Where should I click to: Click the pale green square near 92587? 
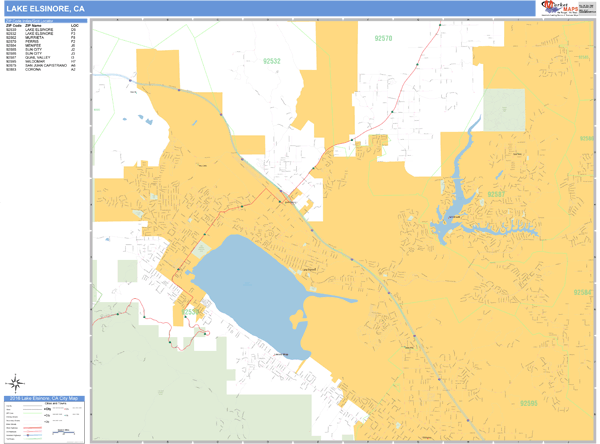tap(504, 110)
